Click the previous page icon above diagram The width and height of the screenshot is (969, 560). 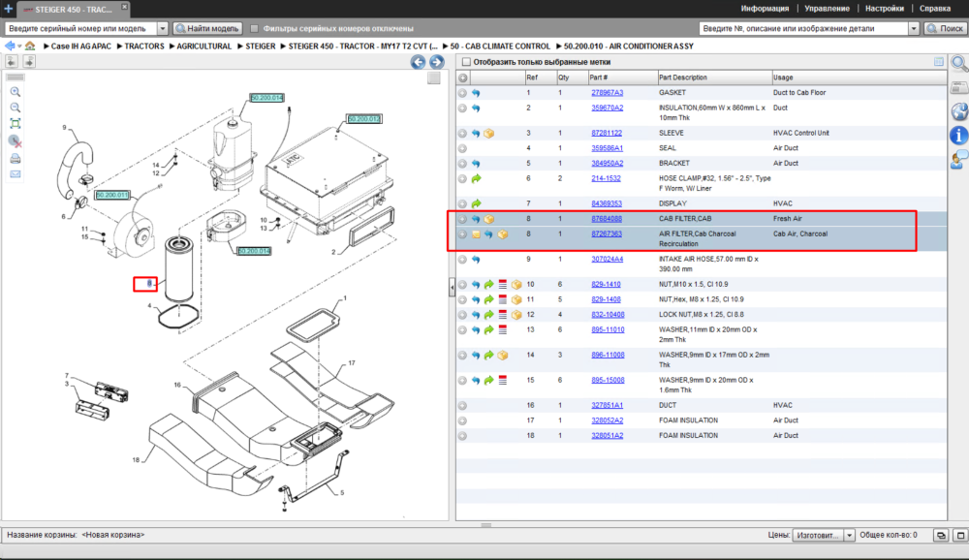[12, 61]
